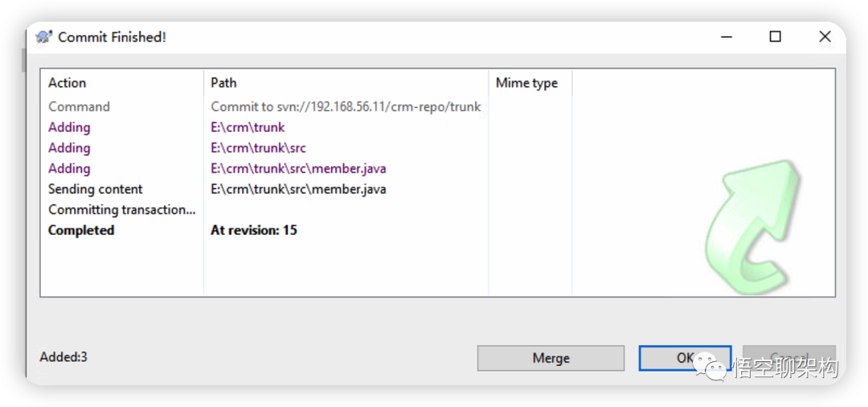
Task: Maximize the Commit Finished dialog
Action: pos(775,37)
